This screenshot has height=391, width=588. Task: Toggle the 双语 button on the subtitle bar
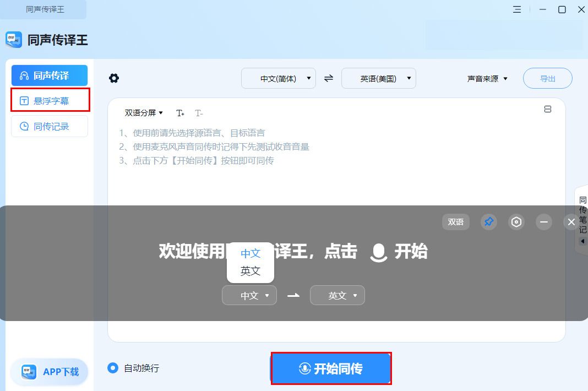[456, 222]
